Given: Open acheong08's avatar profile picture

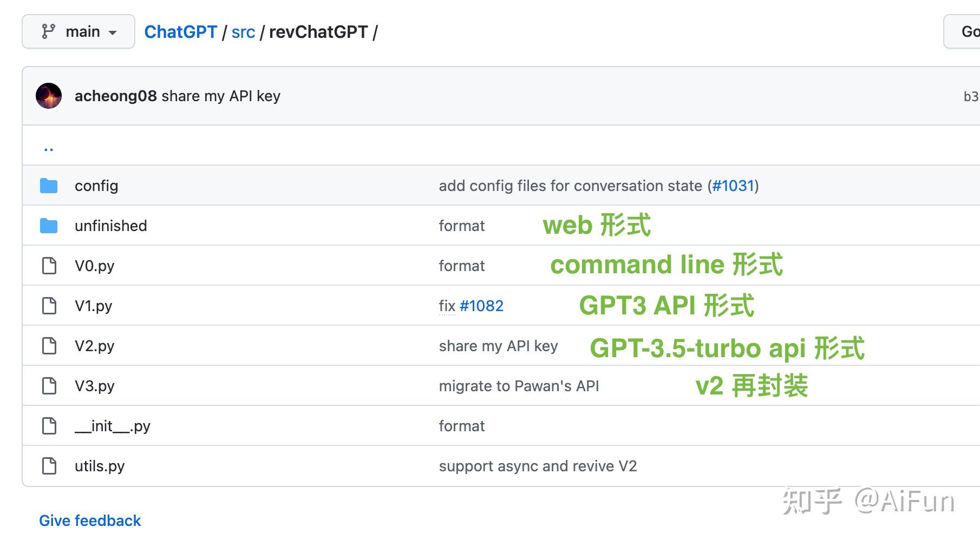Looking at the screenshot, I should coord(49,96).
